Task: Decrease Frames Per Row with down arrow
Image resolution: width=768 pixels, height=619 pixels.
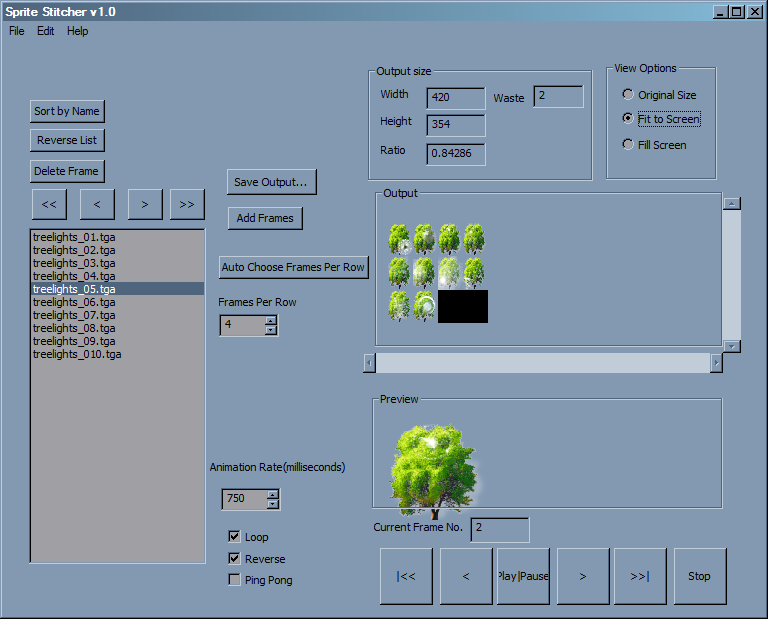Action: 271,330
